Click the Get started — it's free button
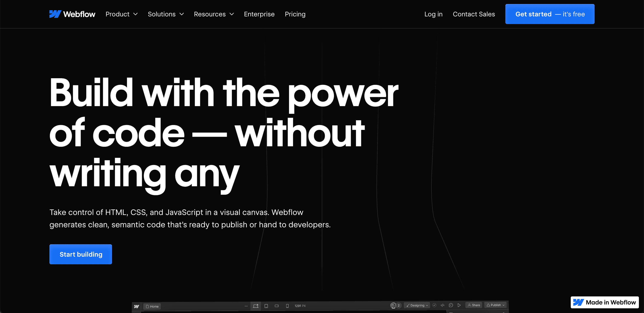644x313 pixels. [550, 14]
